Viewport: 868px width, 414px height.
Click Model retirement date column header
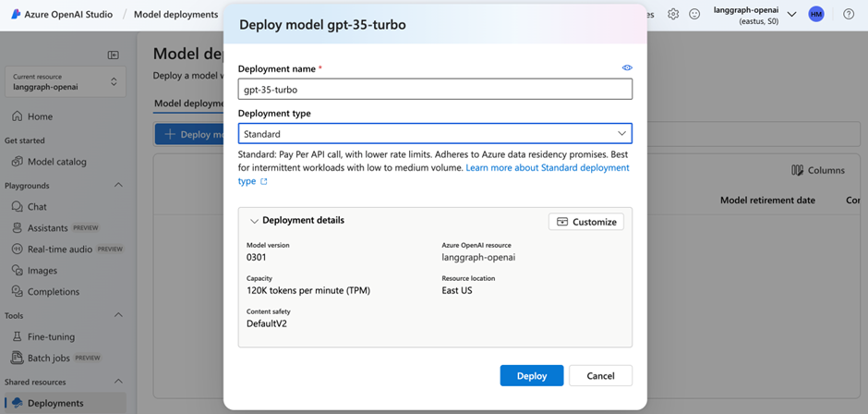[x=767, y=201]
